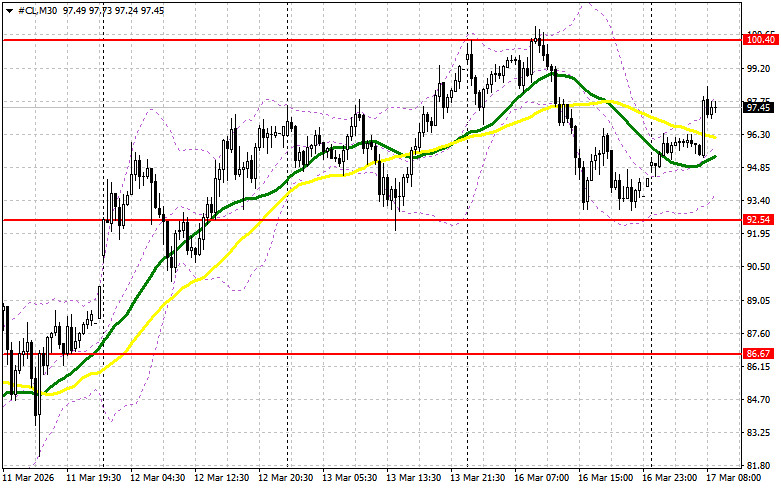Click the 87.60 price scale label
781x489 pixels.
pyautogui.click(x=759, y=333)
